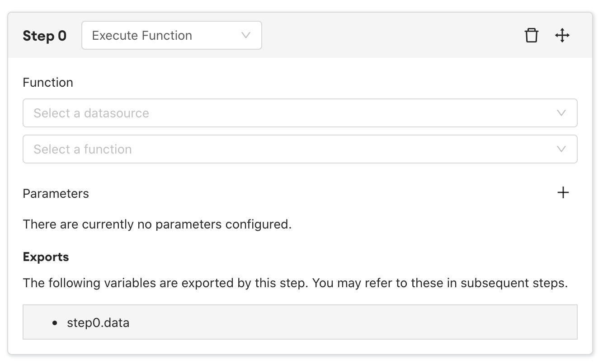Add a parameter with the plus icon
This screenshot has width=603, height=364.
click(x=563, y=193)
